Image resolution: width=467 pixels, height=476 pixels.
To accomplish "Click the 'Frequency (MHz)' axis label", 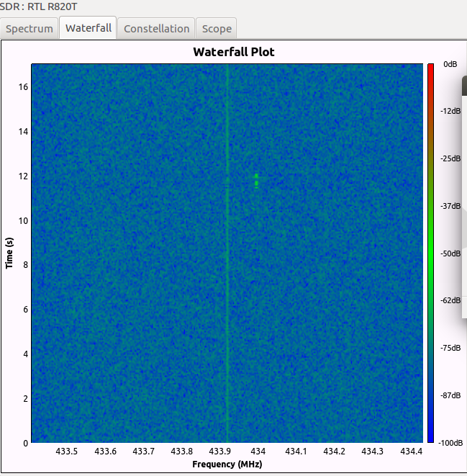I will tap(227, 464).
